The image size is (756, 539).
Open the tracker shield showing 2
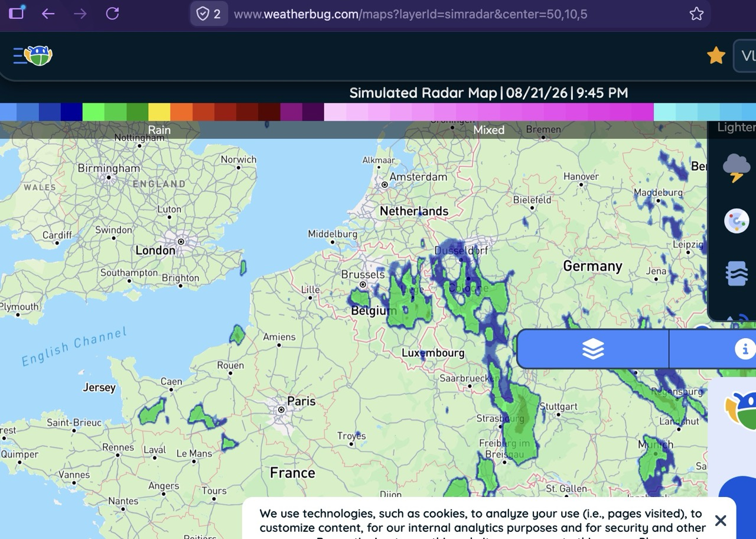208,14
